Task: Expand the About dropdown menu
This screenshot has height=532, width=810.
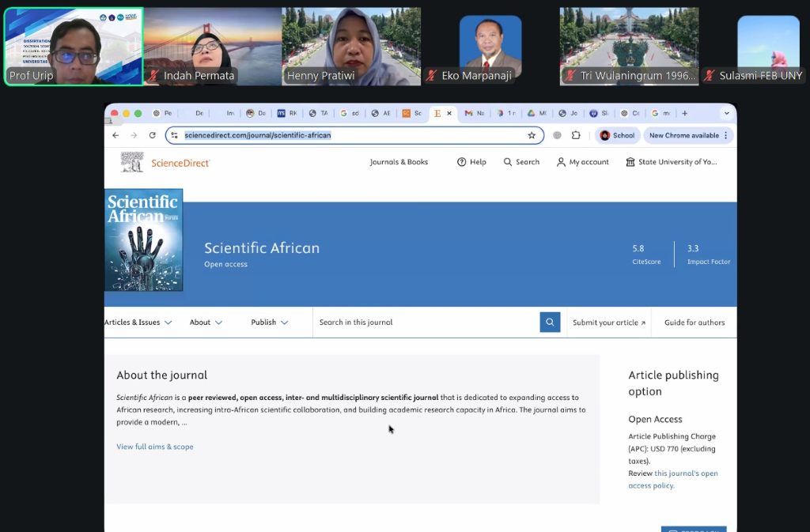Action: point(206,323)
